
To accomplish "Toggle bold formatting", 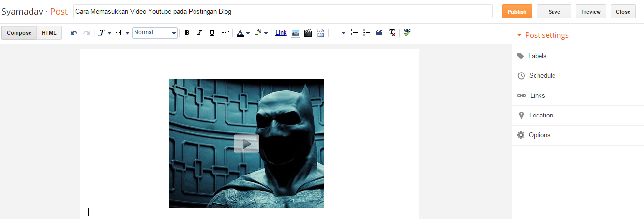I will (187, 33).
